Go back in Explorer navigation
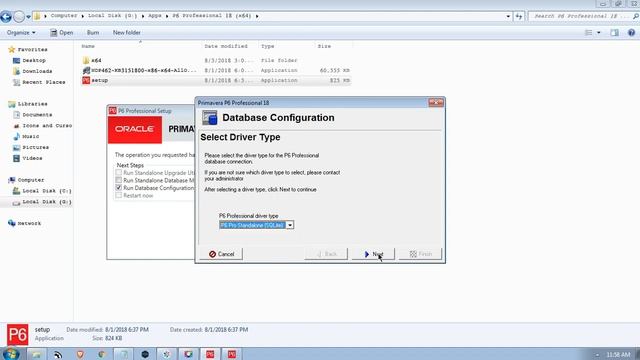The height and width of the screenshot is (360, 640). click(6, 17)
